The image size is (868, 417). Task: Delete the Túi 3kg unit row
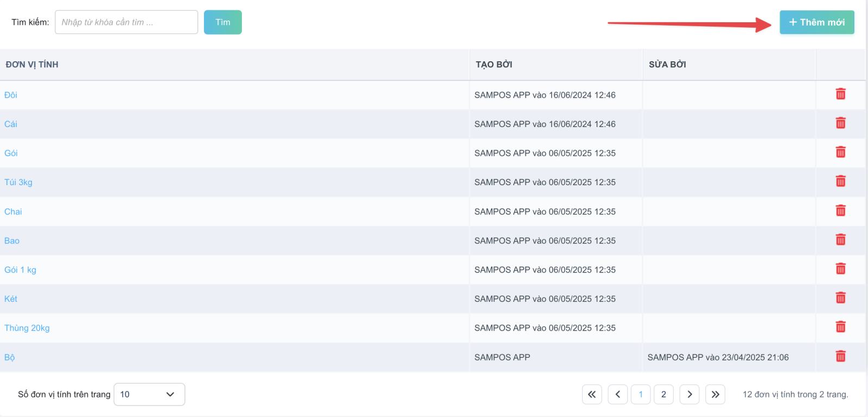840,181
